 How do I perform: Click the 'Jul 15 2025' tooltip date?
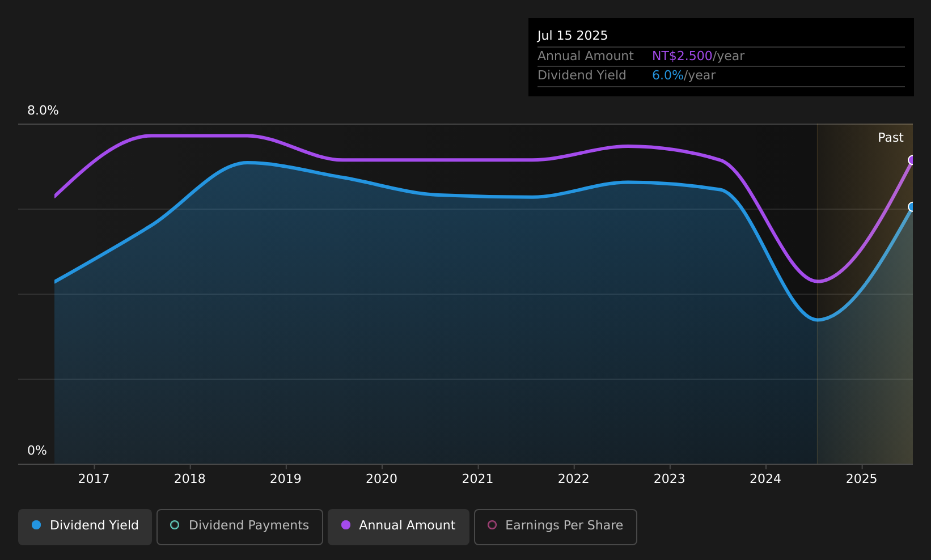(573, 36)
